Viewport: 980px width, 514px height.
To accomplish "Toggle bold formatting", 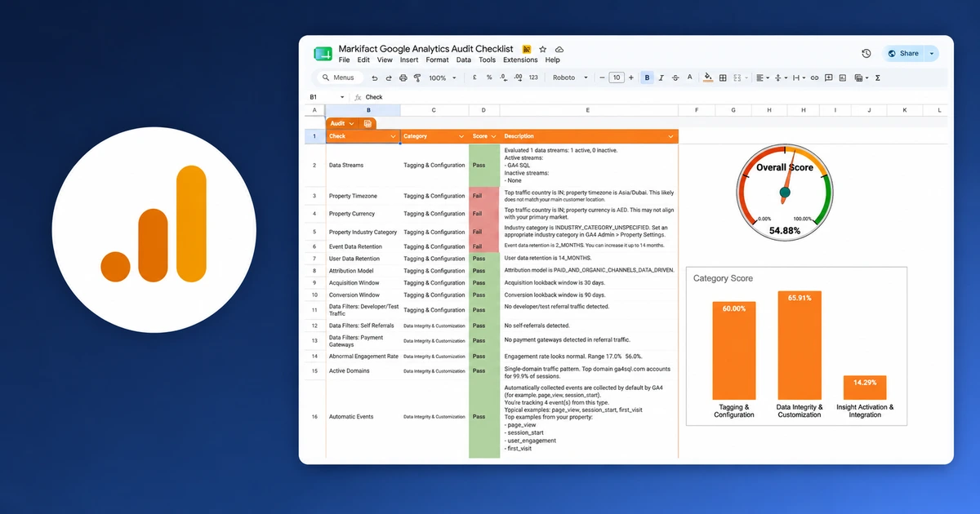I will pyautogui.click(x=647, y=78).
